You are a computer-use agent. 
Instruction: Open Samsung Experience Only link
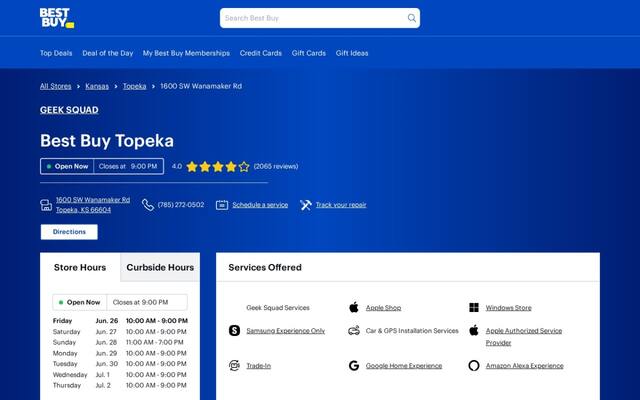[286, 331]
